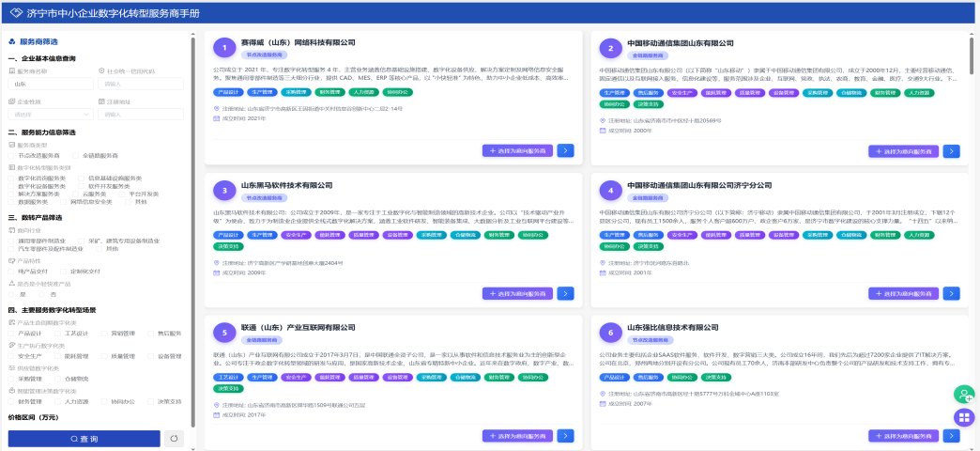Enable the 云服务类 checkbox

(78, 193)
